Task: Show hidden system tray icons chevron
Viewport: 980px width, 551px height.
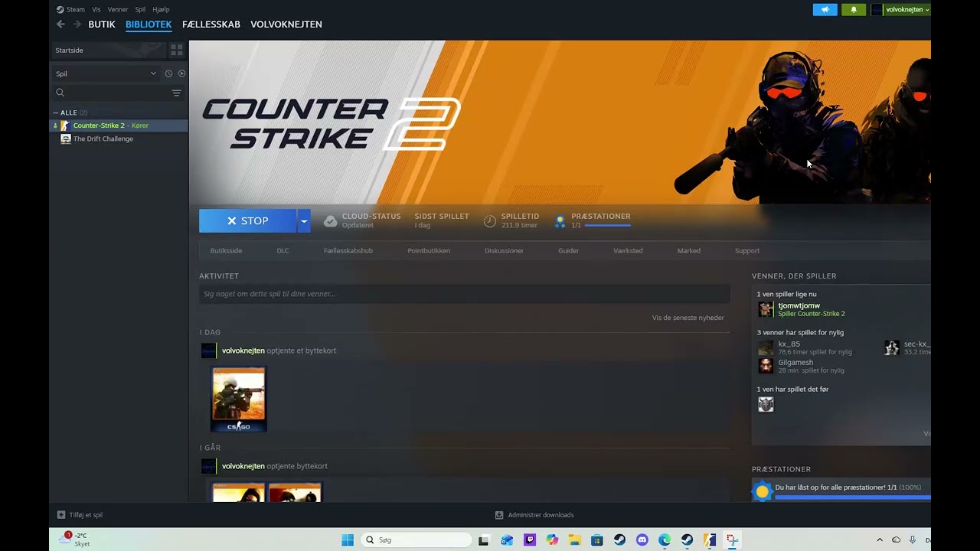Action: (x=879, y=540)
